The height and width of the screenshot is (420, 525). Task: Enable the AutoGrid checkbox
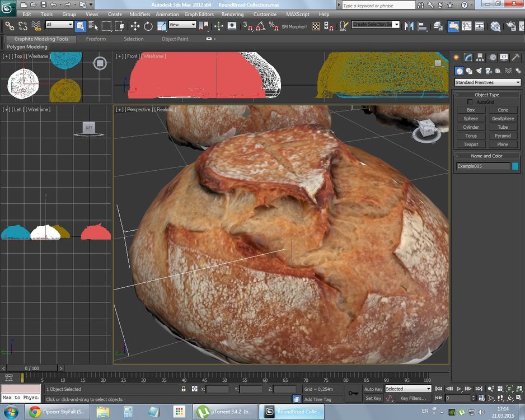tap(470, 102)
